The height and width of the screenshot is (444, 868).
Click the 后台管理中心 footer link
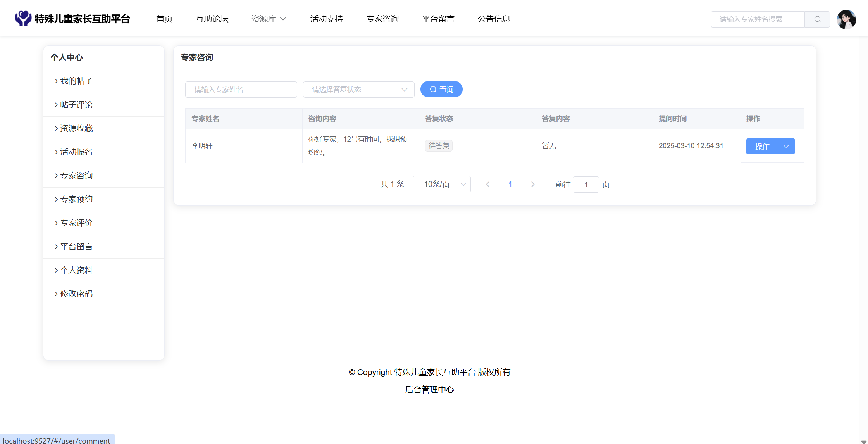point(429,390)
